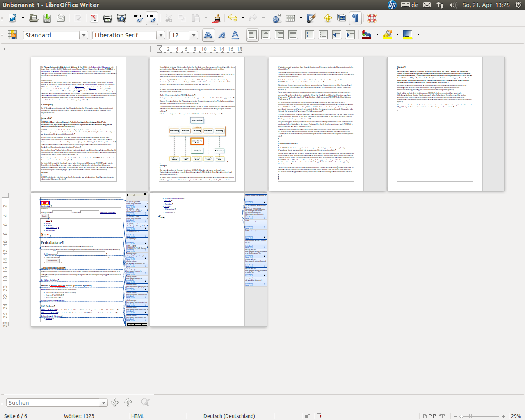Select book view layout

442,416
